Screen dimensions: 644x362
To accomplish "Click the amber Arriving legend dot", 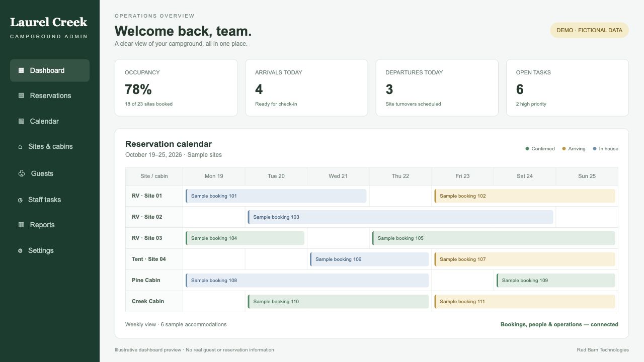I will coord(564,148).
